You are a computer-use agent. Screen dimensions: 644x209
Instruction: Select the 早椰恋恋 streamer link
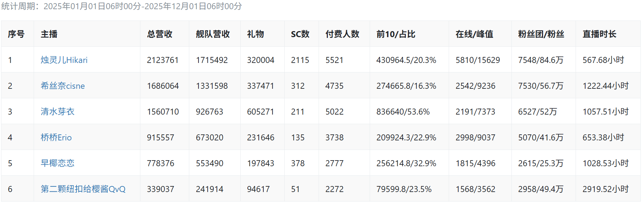click(57, 163)
